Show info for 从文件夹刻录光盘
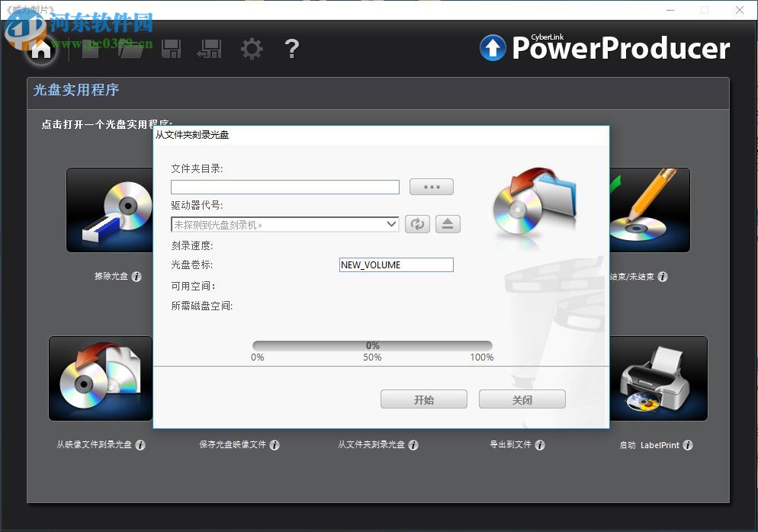758x532 pixels. 413,445
